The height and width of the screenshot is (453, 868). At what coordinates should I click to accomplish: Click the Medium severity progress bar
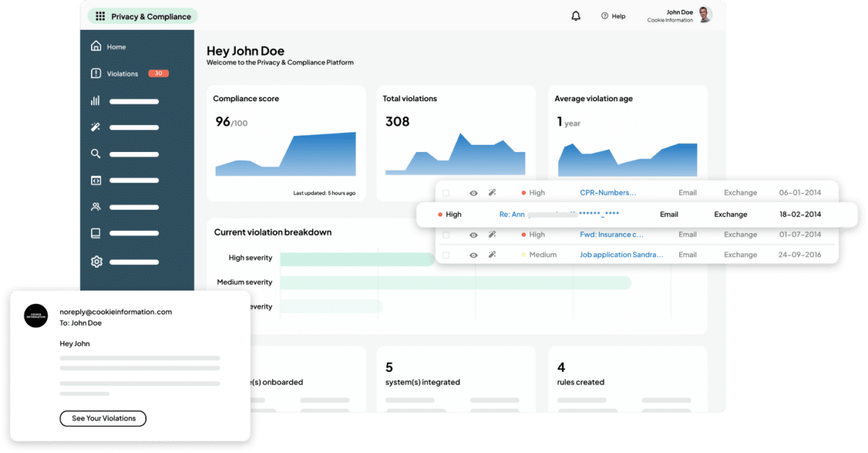click(456, 282)
